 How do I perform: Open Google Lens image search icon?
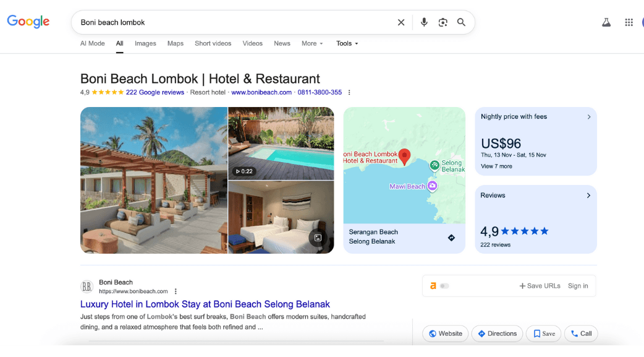[443, 22]
